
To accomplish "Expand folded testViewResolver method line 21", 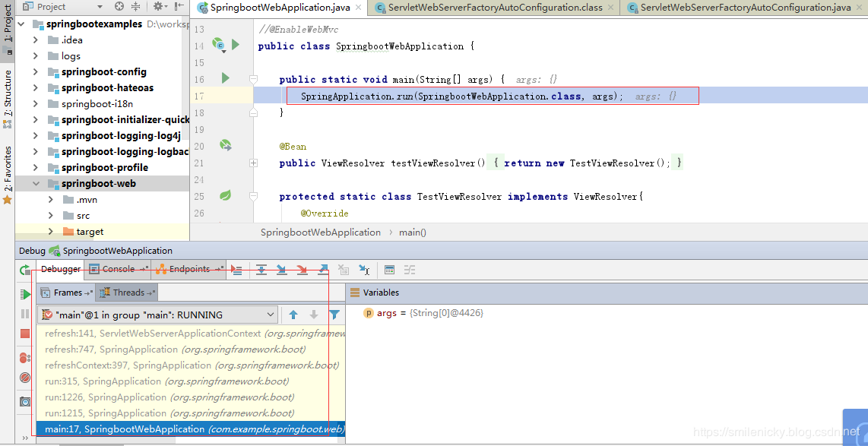I will click(254, 163).
